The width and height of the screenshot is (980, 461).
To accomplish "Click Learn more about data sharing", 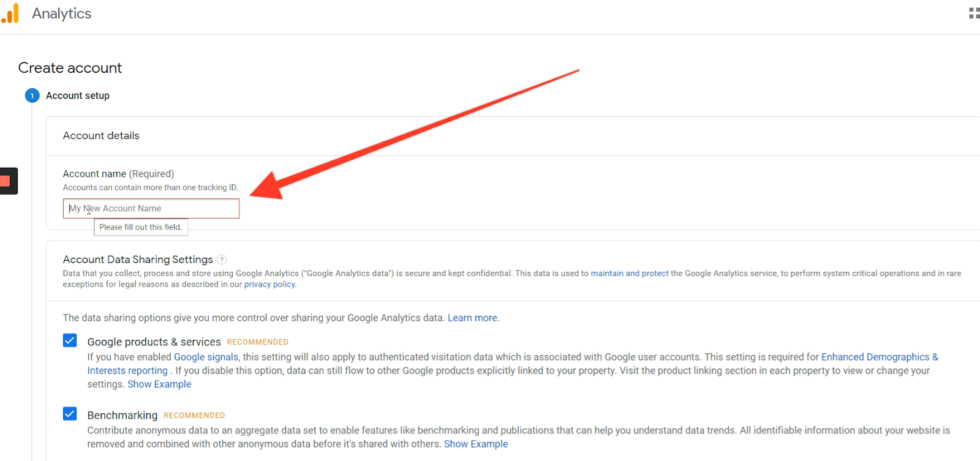I will (472, 318).
